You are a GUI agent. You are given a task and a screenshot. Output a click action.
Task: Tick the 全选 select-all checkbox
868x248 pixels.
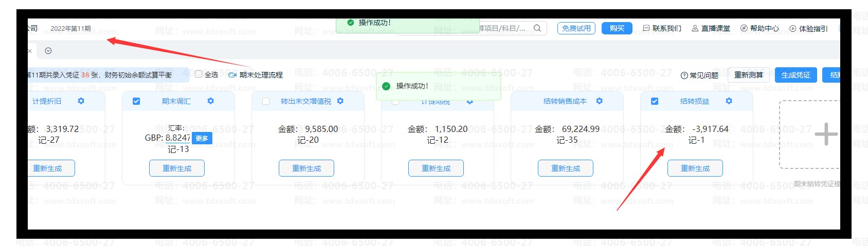click(198, 74)
